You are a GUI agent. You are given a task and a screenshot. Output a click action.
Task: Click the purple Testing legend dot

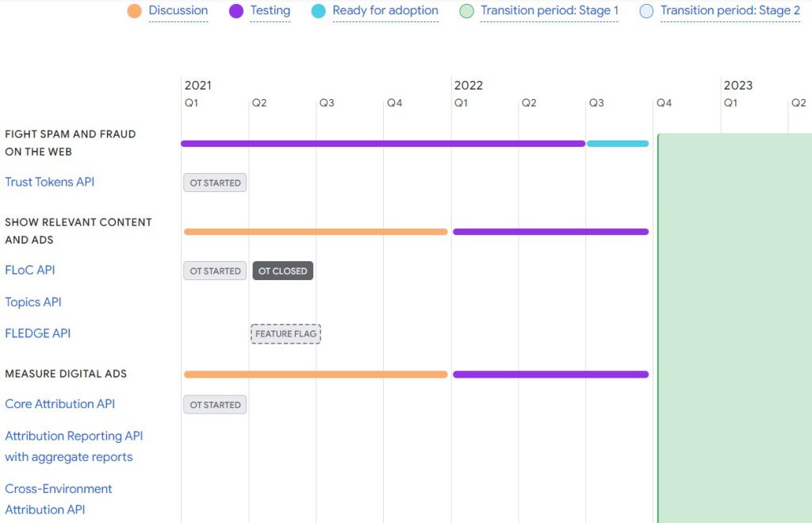pyautogui.click(x=236, y=11)
